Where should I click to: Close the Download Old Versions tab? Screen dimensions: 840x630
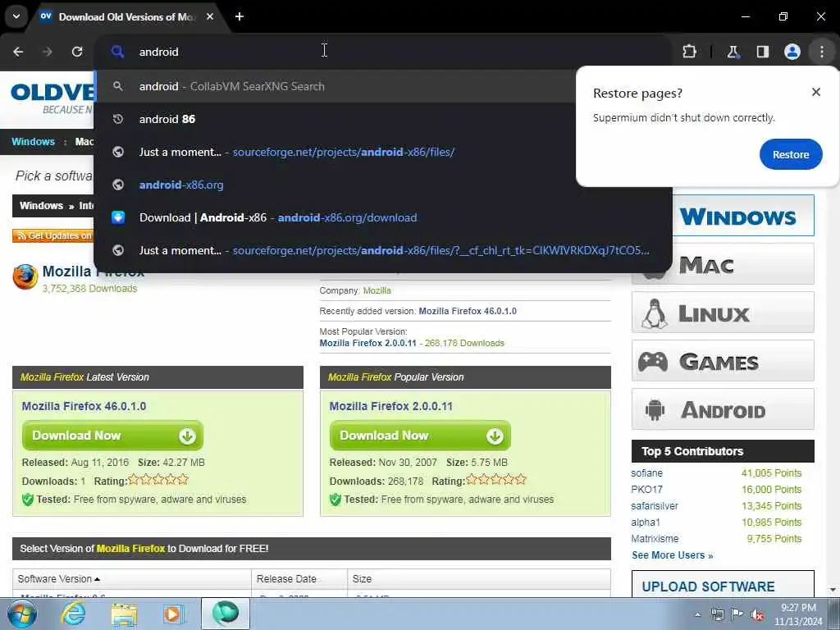tap(210, 16)
